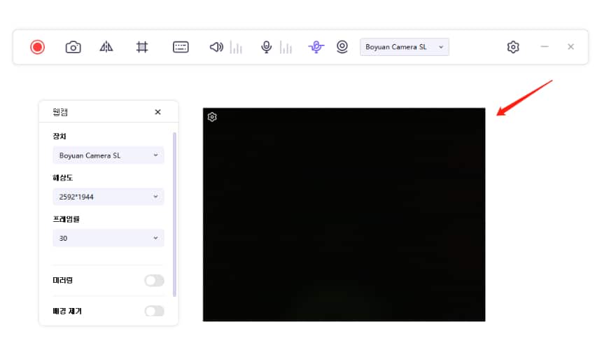Close the 웹캠 settings panel
Image resolution: width=595 pixels, height=364 pixels.
point(157,112)
